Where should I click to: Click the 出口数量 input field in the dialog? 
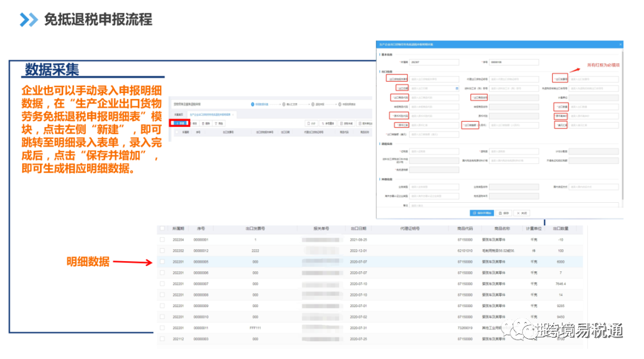594,107
